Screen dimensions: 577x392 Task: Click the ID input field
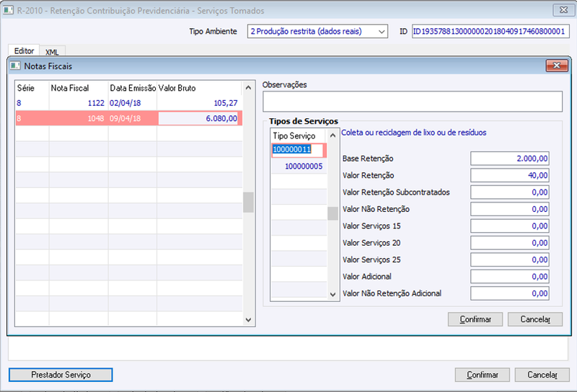[x=490, y=32]
